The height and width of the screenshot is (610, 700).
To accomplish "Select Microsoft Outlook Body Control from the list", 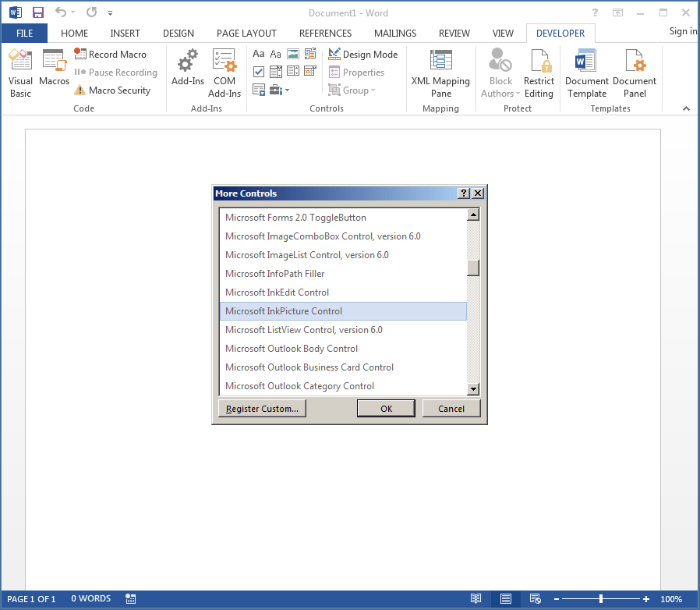I will tap(292, 349).
